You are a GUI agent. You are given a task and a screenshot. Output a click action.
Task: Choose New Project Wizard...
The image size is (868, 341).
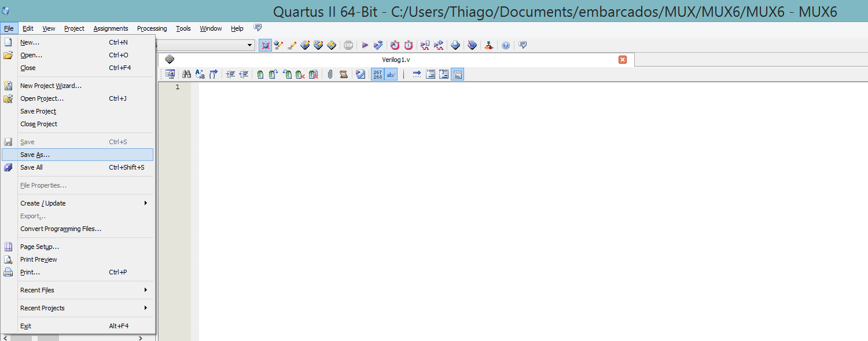click(78, 86)
